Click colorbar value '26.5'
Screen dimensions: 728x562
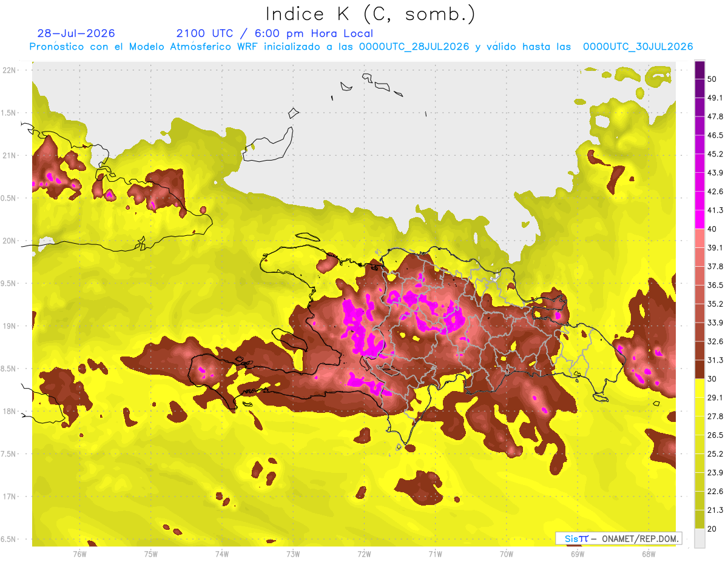click(x=715, y=435)
